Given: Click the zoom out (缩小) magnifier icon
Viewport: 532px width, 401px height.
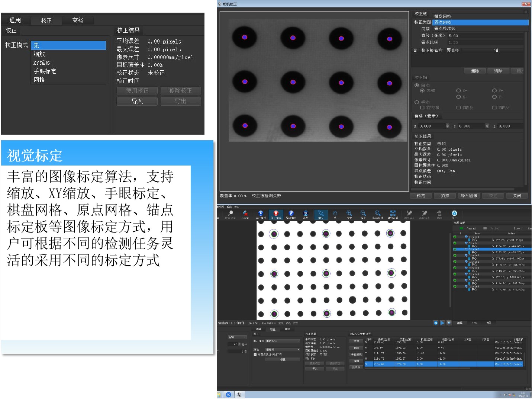Looking at the screenshot, I should click(x=363, y=214).
